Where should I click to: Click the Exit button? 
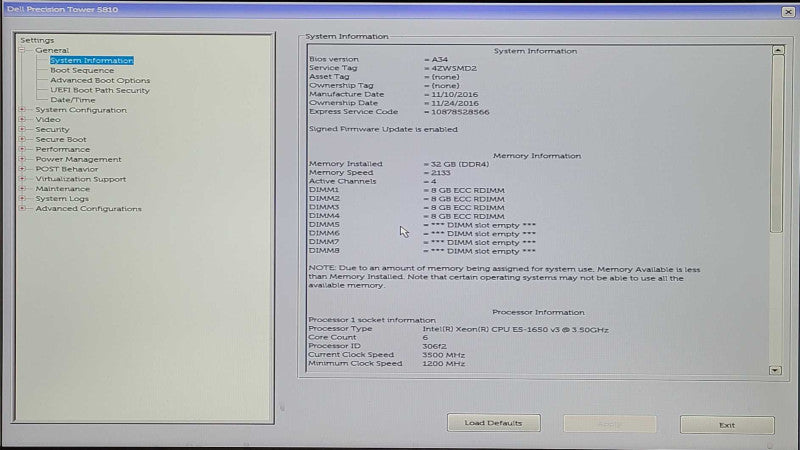727,425
